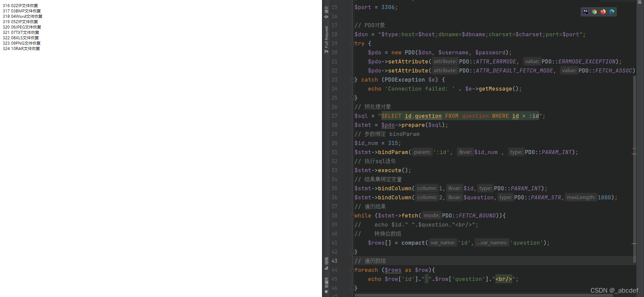Screen dimensions: 644x297
Task: Click bindColumn call for column 1
Action: pyautogui.click(x=396, y=189)
